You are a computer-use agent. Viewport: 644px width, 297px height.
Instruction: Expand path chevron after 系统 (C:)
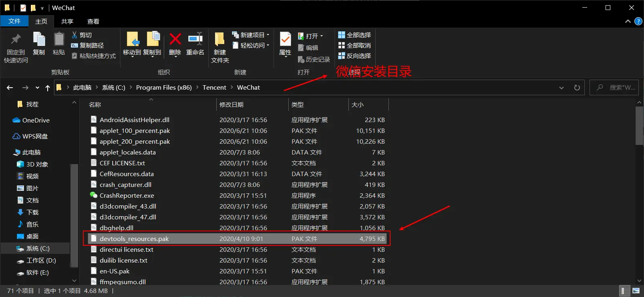[131, 88]
